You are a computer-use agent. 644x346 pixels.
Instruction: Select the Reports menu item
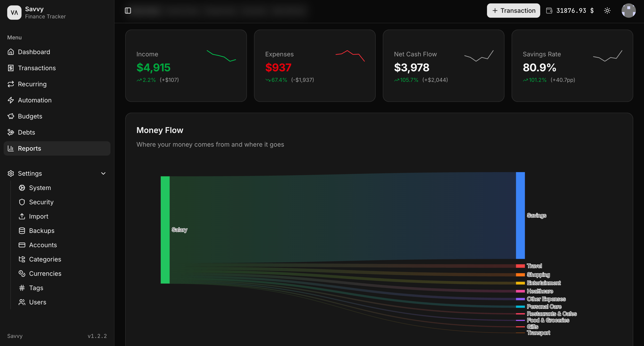(57, 148)
